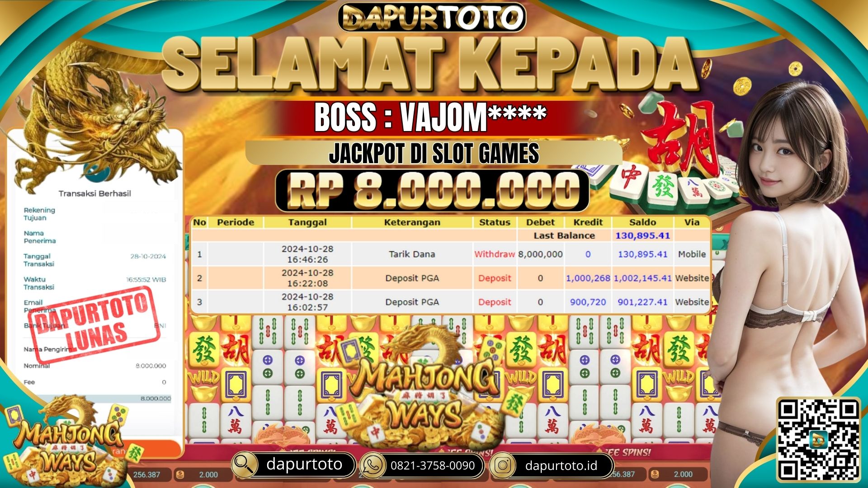
Task: Click the RP 8.000.000 jackpot banner
Action: (x=433, y=190)
